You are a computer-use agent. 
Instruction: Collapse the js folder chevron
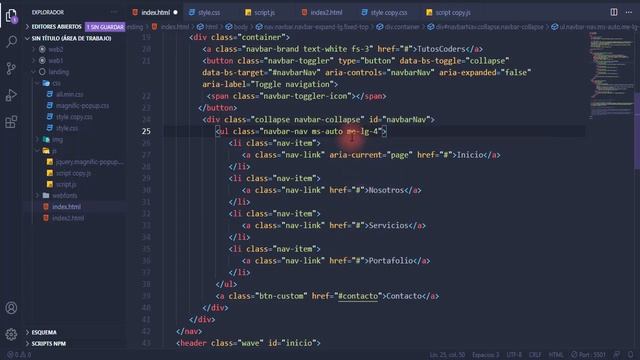(38, 151)
